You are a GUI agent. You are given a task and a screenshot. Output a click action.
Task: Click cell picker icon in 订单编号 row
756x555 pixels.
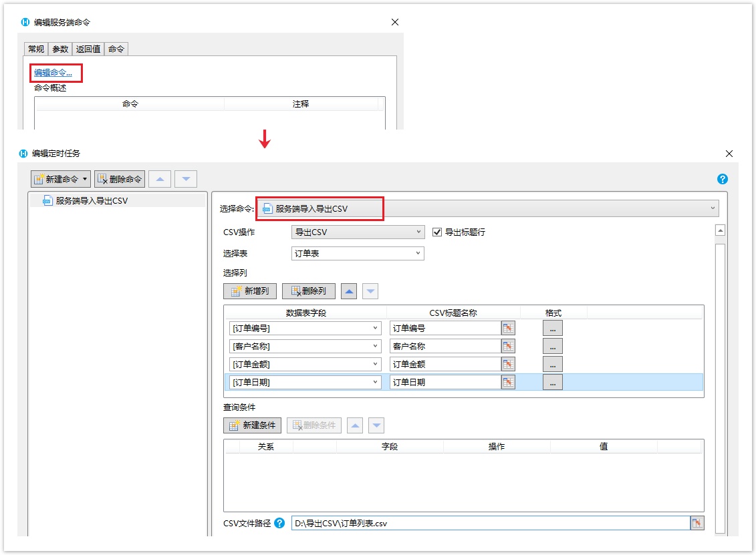pyautogui.click(x=509, y=328)
